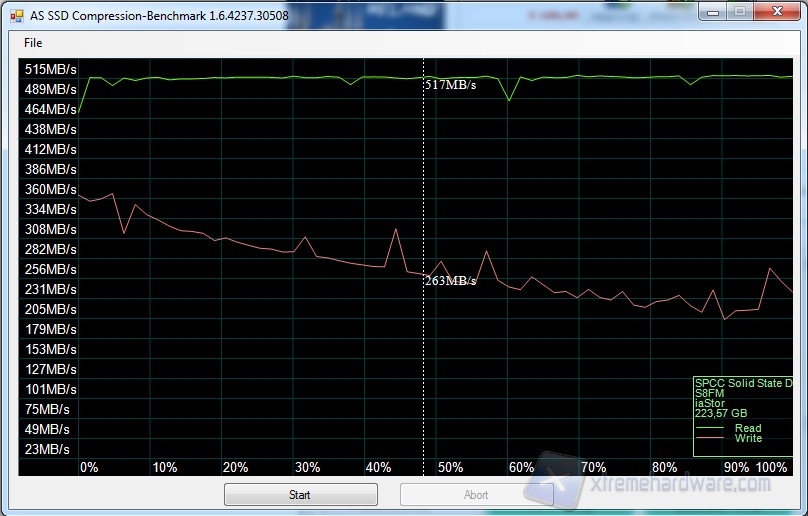The width and height of the screenshot is (808, 516).
Task: Click the 50% x-axis label
Action: [450, 467]
